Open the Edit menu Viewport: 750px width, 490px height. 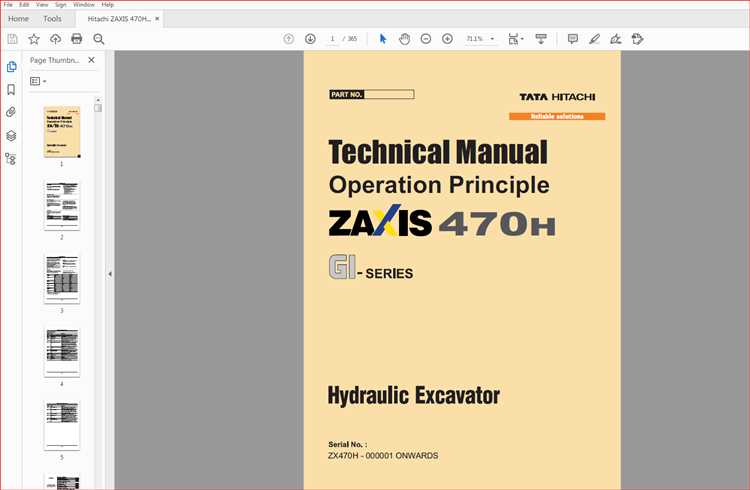(24, 4)
